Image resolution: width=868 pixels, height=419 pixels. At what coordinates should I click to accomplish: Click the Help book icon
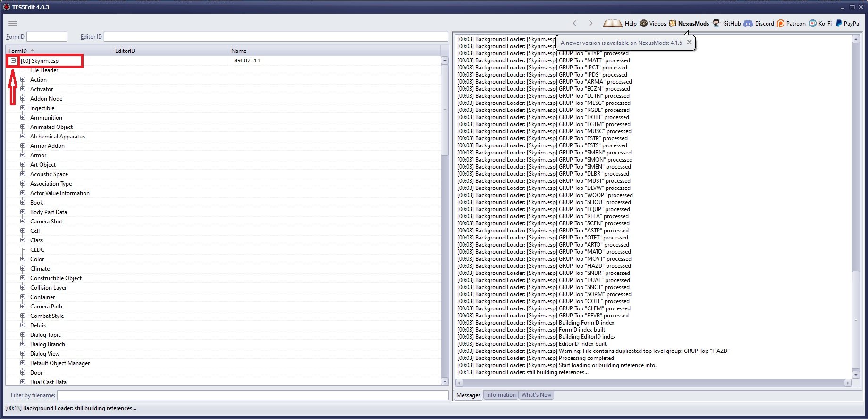tap(613, 23)
